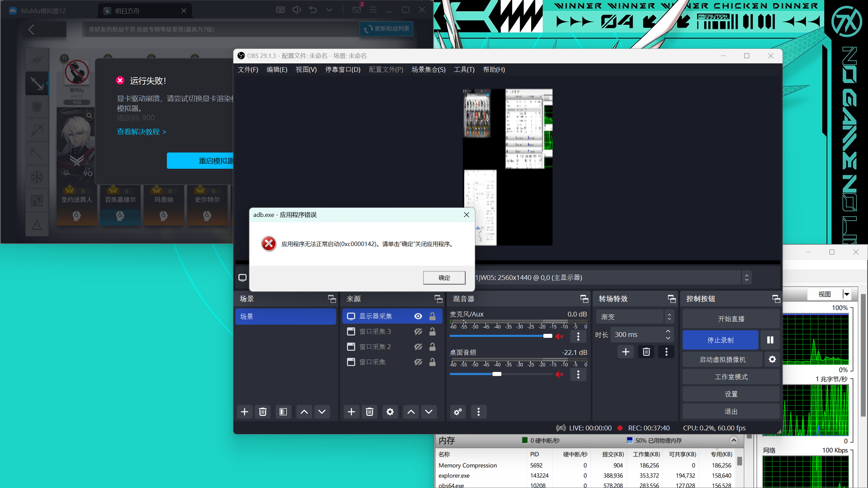Toggle lock on 窗口采集 3 source
868x488 pixels.
click(432, 331)
